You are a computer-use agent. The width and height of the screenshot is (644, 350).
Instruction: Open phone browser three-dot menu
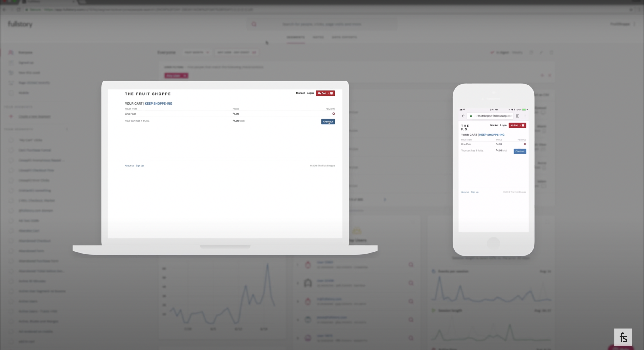pos(525,116)
